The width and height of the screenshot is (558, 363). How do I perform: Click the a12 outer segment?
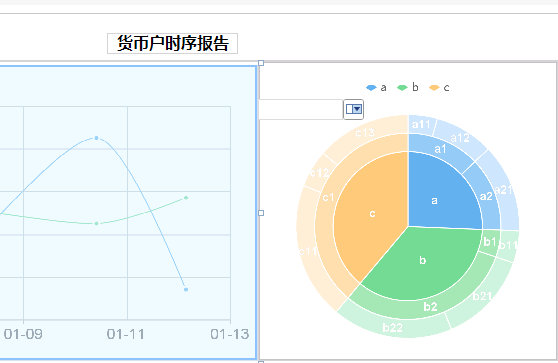pos(460,138)
